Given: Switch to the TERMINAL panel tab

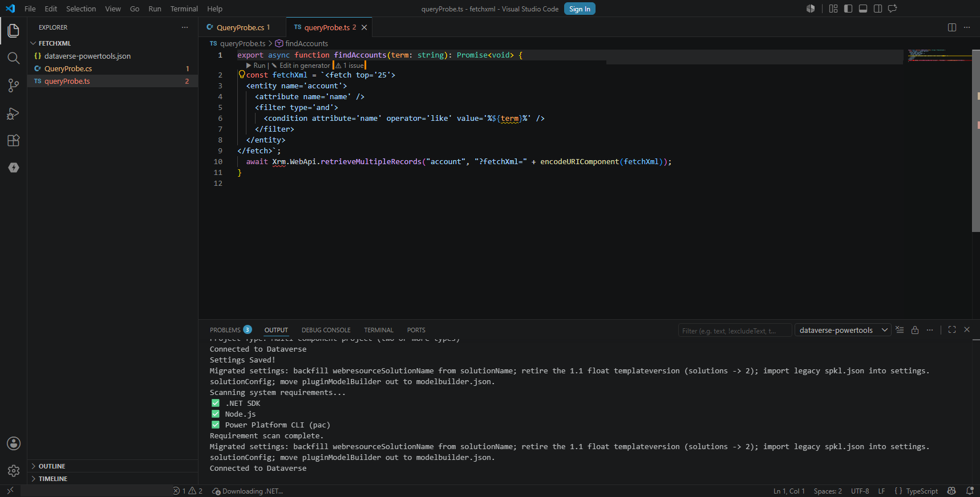Looking at the screenshot, I should (379, 330).
